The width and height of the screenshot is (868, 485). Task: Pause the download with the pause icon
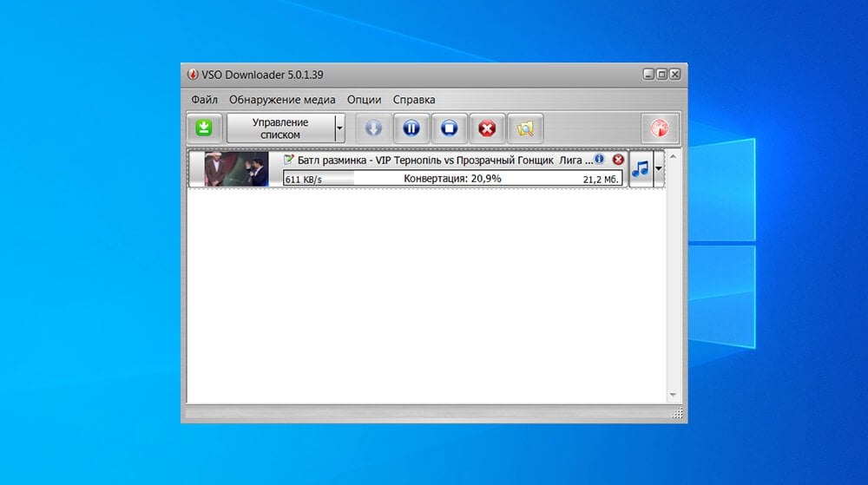point(411,128)
